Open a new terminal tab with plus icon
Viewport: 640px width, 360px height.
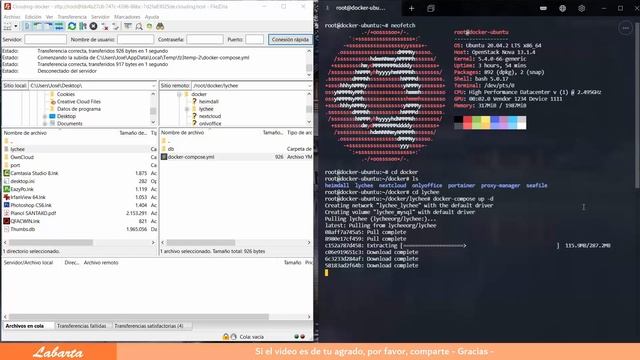[x=411, y=8]
